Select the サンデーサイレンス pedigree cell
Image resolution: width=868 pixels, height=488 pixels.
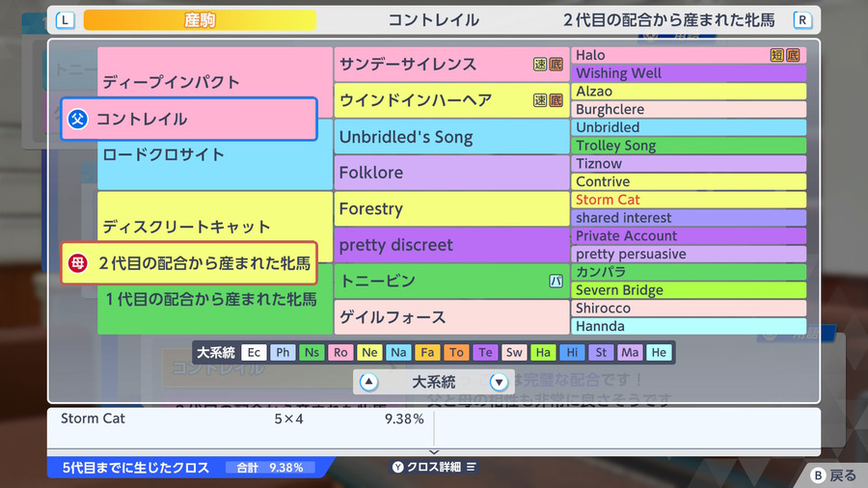(x=451, y=65)
